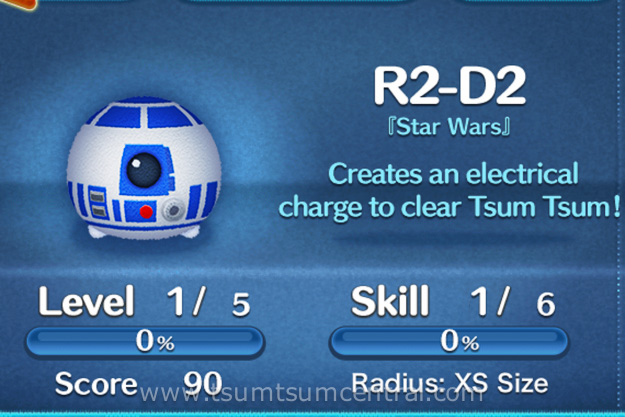Image resolution: width=625 pixels, height=417 pixels.
Task: Click the red dot on R2-D2
Action: tap(146, 212)
